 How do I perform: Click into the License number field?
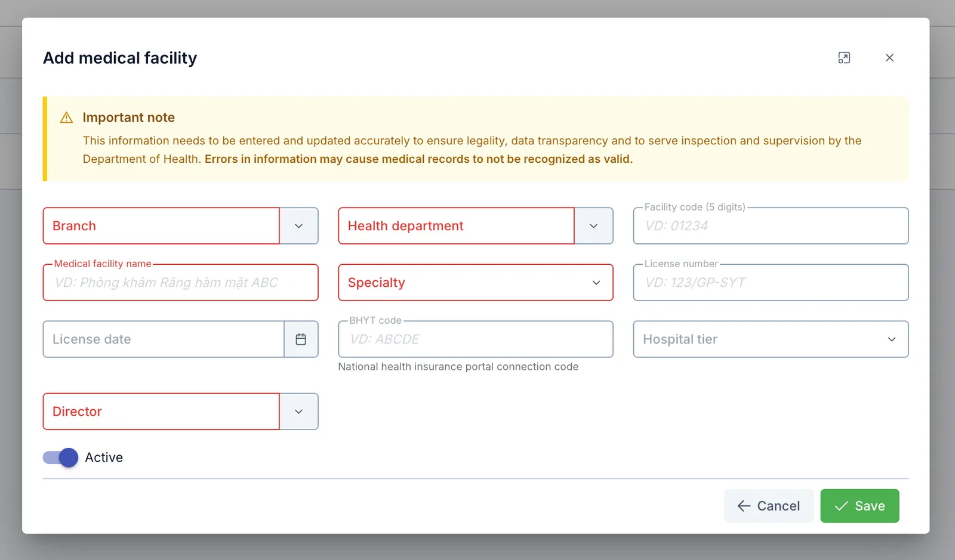coord(771,283)
